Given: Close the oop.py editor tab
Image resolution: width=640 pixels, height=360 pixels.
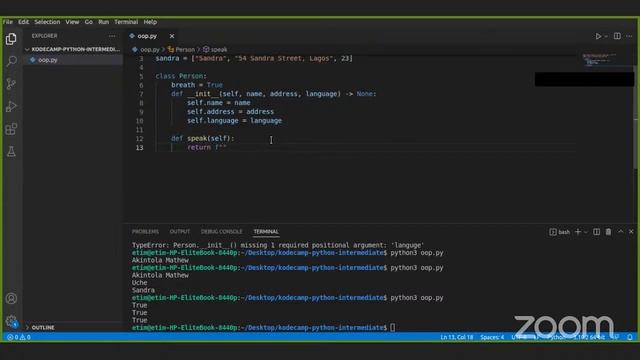Looking at the screenshot, I should (x=172, y=36).
